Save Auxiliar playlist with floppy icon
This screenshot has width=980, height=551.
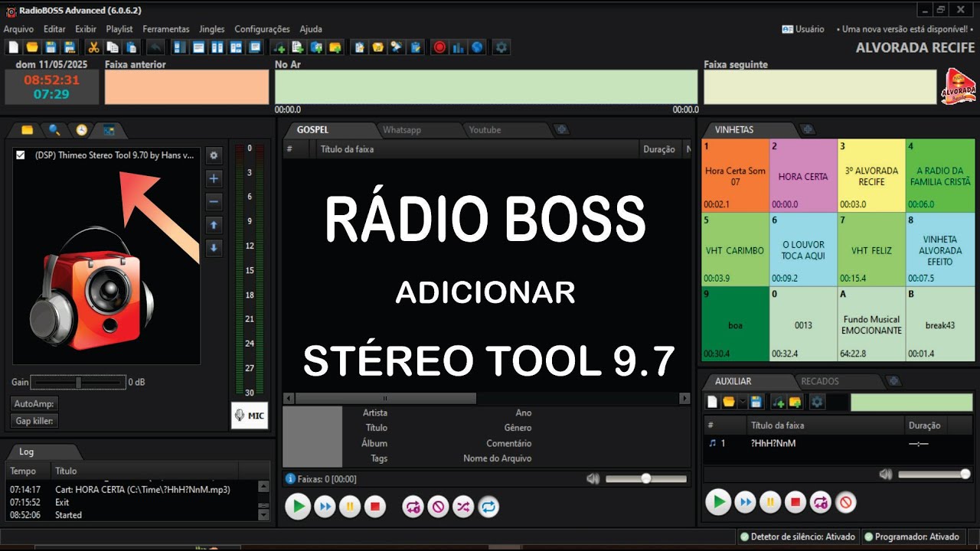point(756,402)
